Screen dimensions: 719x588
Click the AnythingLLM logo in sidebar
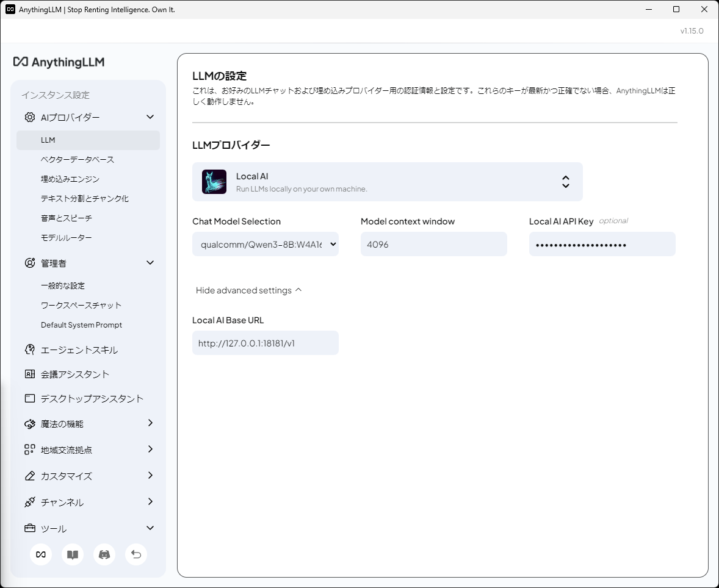pos(59,62)
